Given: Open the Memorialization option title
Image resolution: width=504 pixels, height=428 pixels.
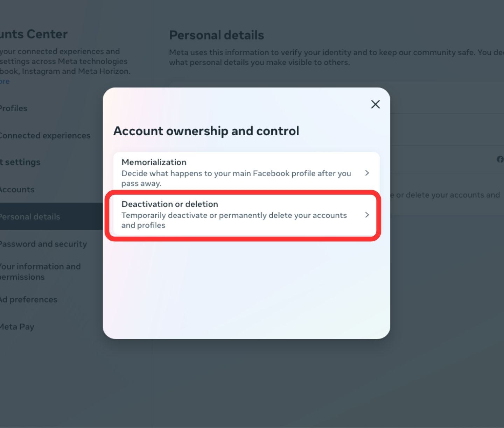Looking at the screenshot, I should [x=154, y=162].
